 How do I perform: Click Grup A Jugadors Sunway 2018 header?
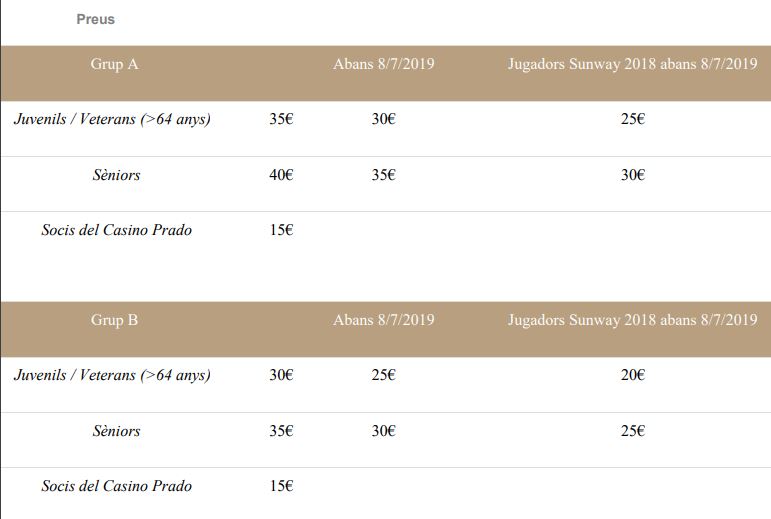(x=632, y=64)
